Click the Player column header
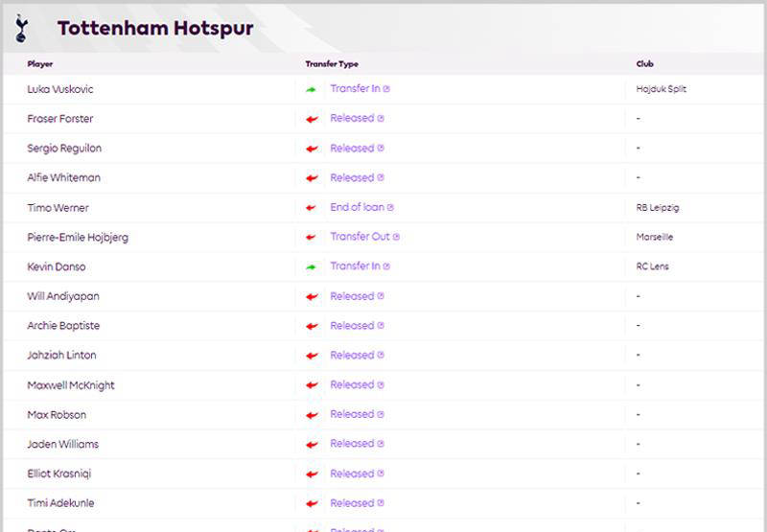This screenshot has width=767, height=532. [40, 64]
